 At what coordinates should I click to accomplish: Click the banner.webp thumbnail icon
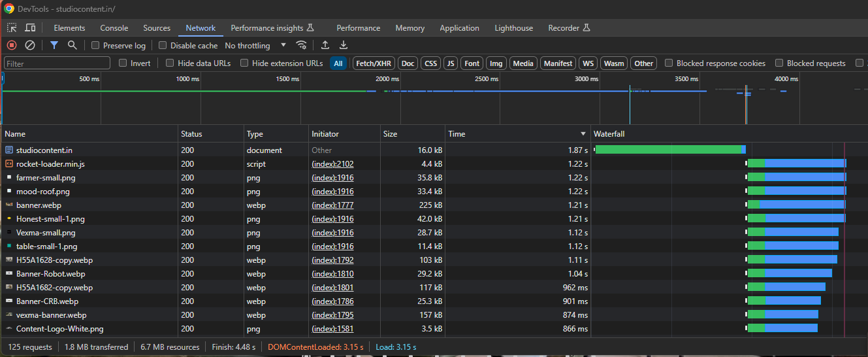(x=9, y=205)
